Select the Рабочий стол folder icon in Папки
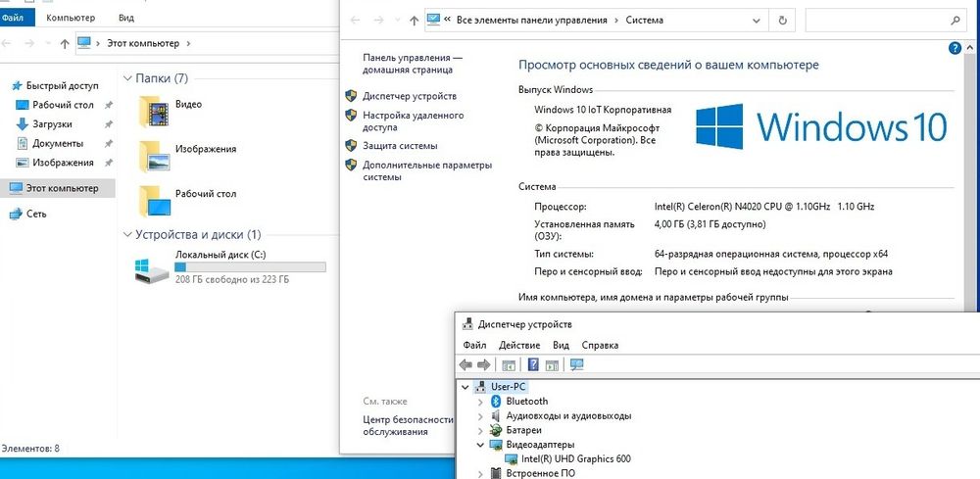This screenshot has height=479, width=980. tap(155, 201)
